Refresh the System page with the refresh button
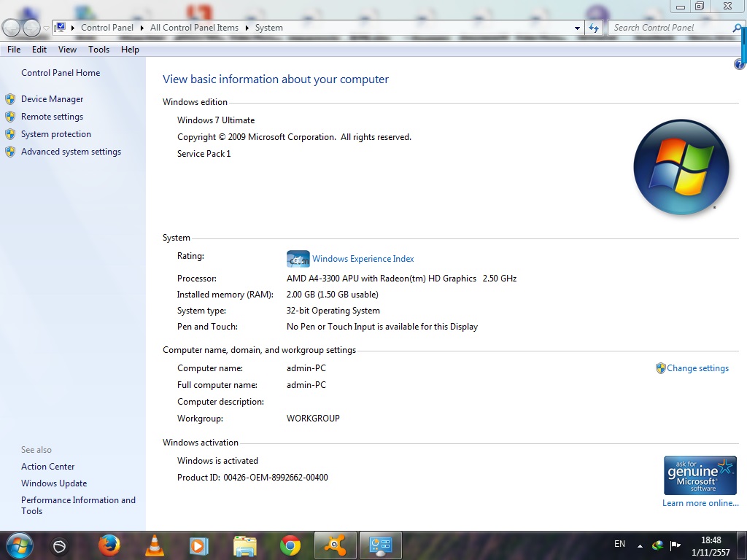Viewport: 747px width, 560px height. pyautogui.click(x=594, y=28)
